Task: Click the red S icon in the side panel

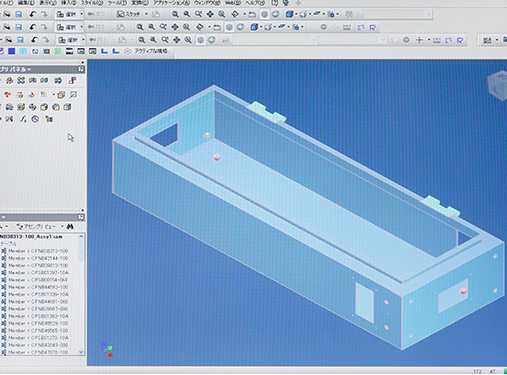Action: [x=72, y=80]
